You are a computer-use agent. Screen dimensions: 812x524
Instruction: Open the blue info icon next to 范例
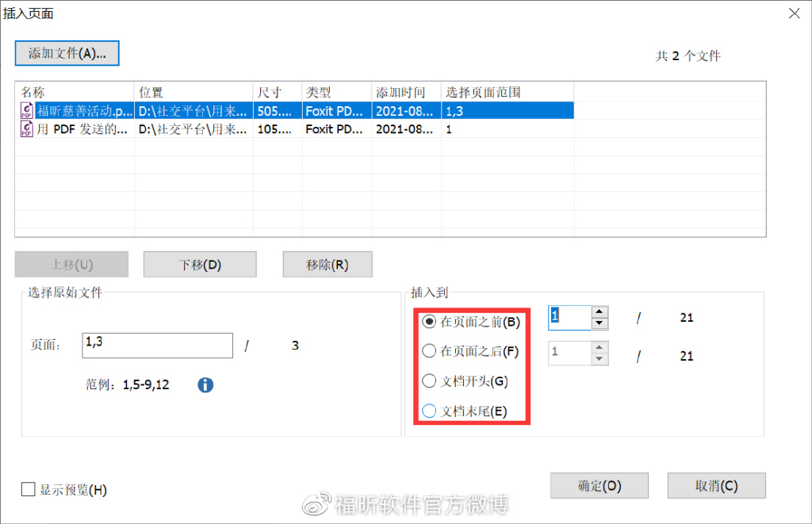coord(205,385)
